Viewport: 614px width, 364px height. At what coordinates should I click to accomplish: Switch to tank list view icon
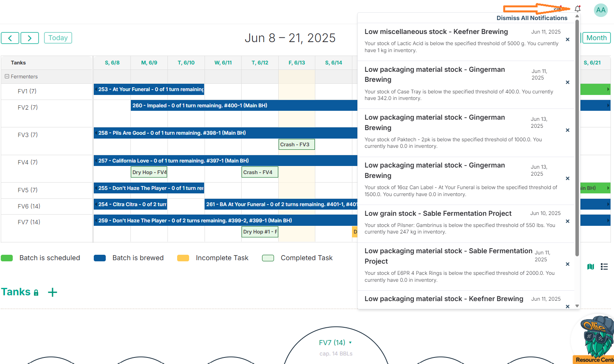[604, 266]
